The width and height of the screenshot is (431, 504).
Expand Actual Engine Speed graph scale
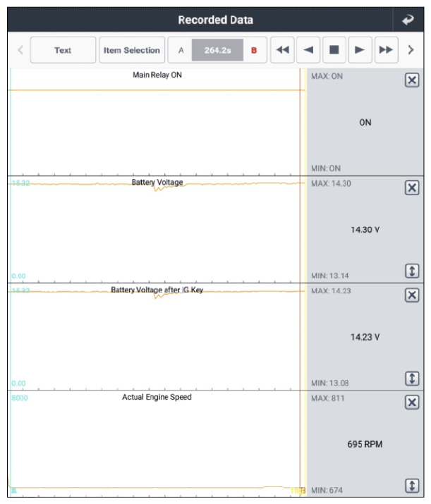412,486
